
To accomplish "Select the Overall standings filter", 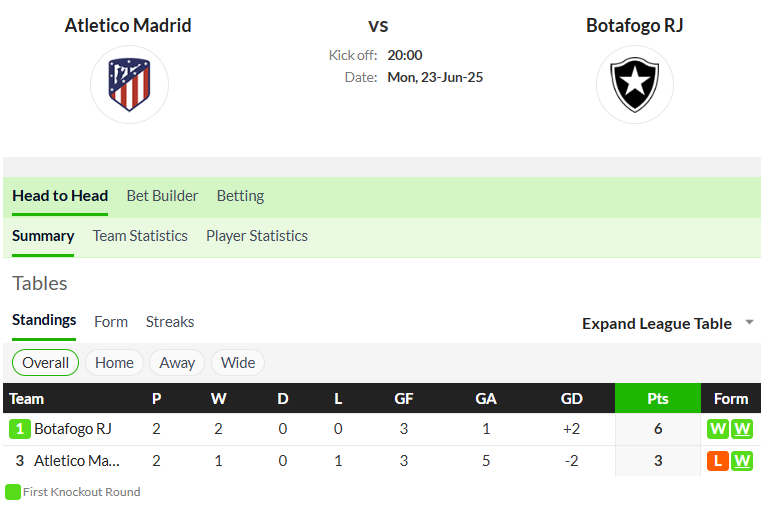I will pos(45,362).
